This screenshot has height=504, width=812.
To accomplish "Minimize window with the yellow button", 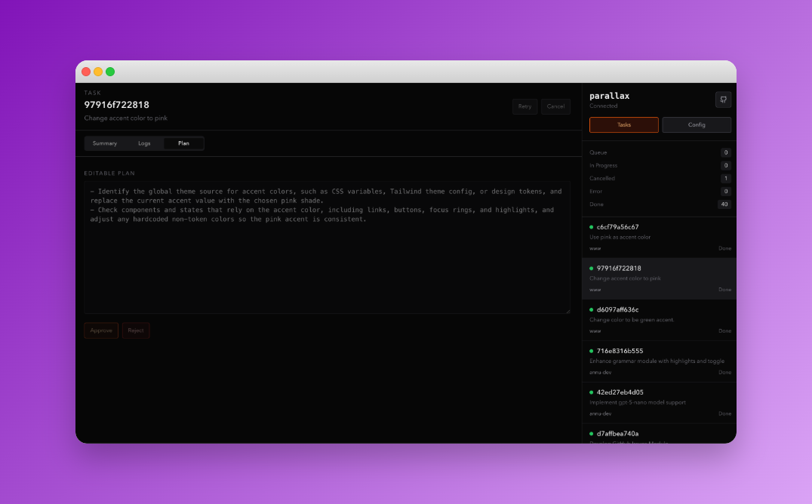I will tap(98, 72).
